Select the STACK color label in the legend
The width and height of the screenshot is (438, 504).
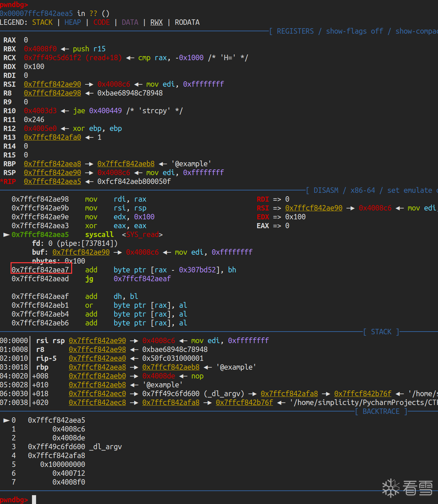tap(43, 22)
